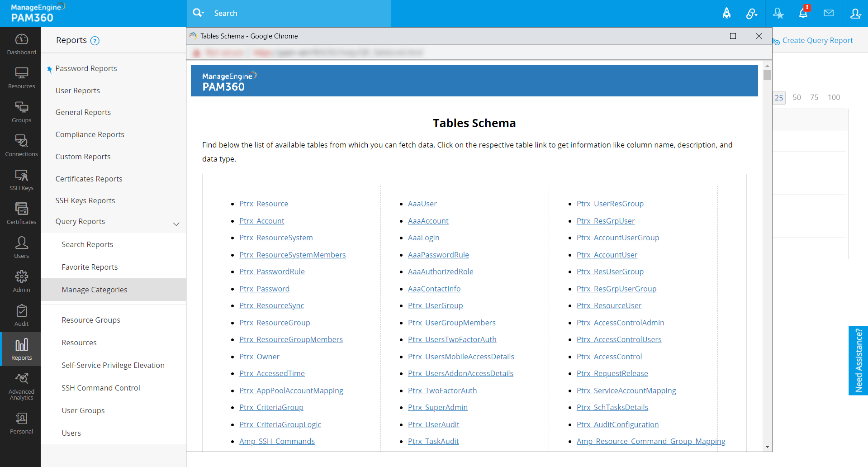Open the Audit sidebar icon
This screenshot has height=467, width=868.
pyautogui.click(x=21, y=316)
